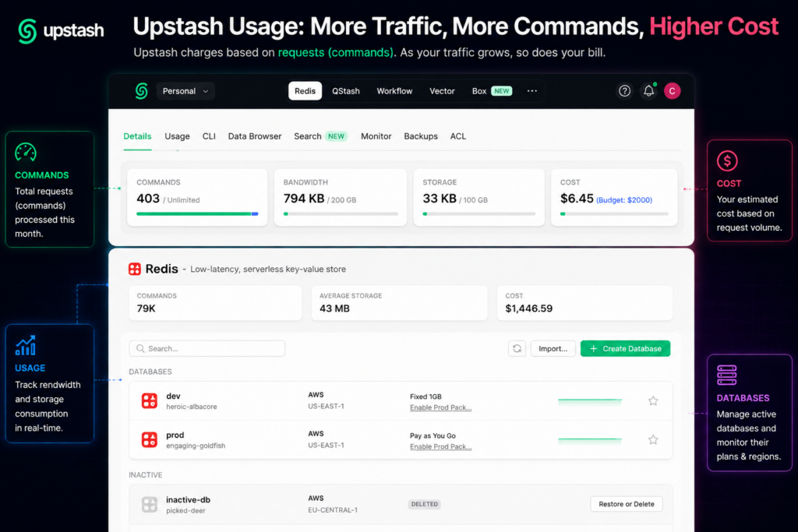The image size is (798, 532).
Task: Click the Storage usage progress bar
Action: pyautogui.click(x=479, y=214)
